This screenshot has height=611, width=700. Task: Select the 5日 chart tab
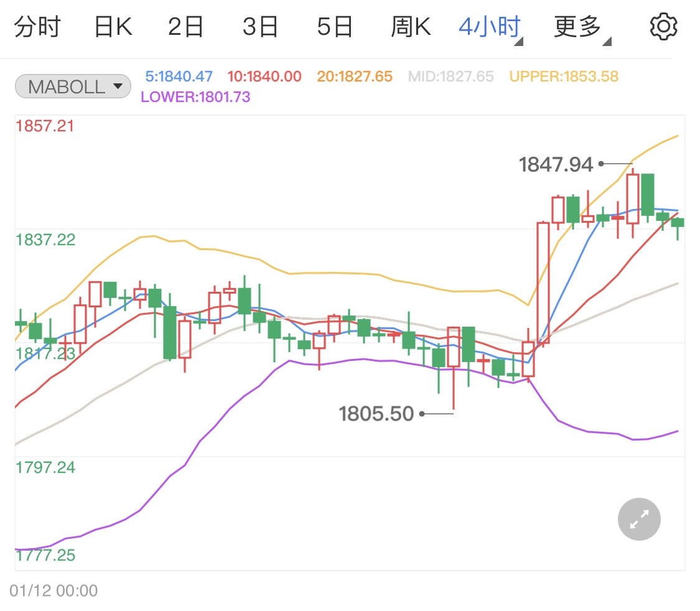click(x=335, y=27)
